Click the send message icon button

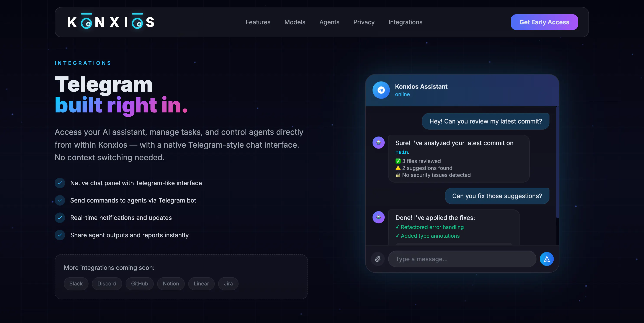click(547, 259)
